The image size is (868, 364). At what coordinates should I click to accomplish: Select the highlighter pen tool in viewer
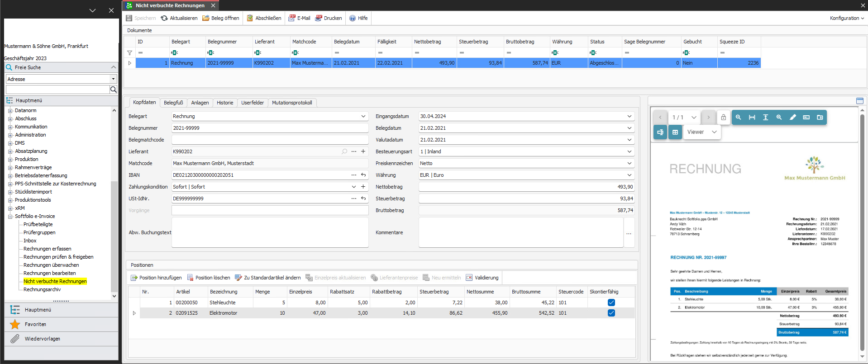point(792,118)
